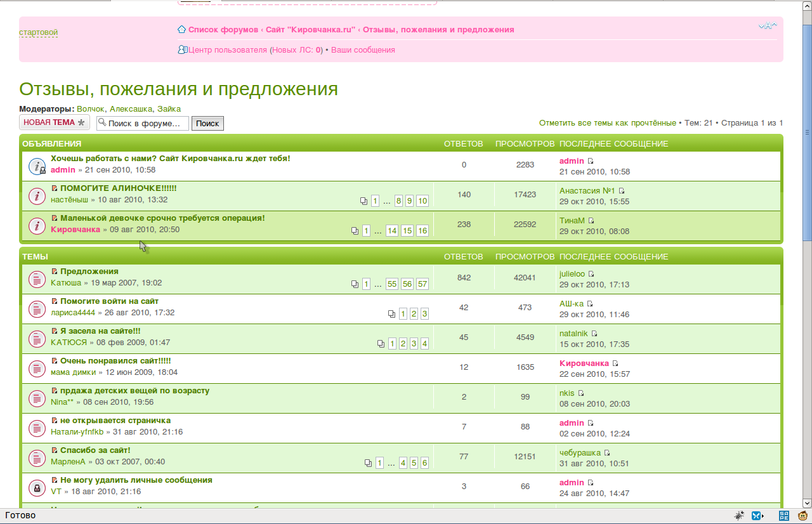Expand the blue status bar icon's arrow
812x524 pixels.
point(763,515)
